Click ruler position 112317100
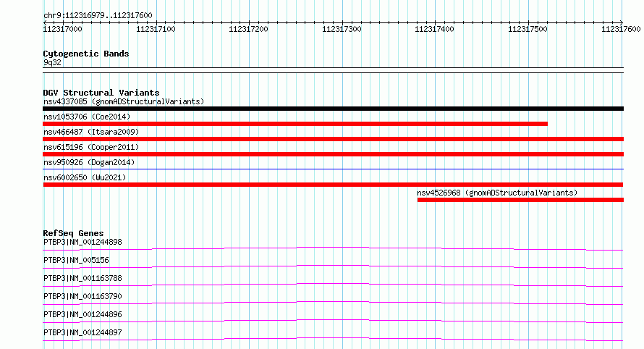The width and height of the screenshot is (644, 349). [156, 29]
